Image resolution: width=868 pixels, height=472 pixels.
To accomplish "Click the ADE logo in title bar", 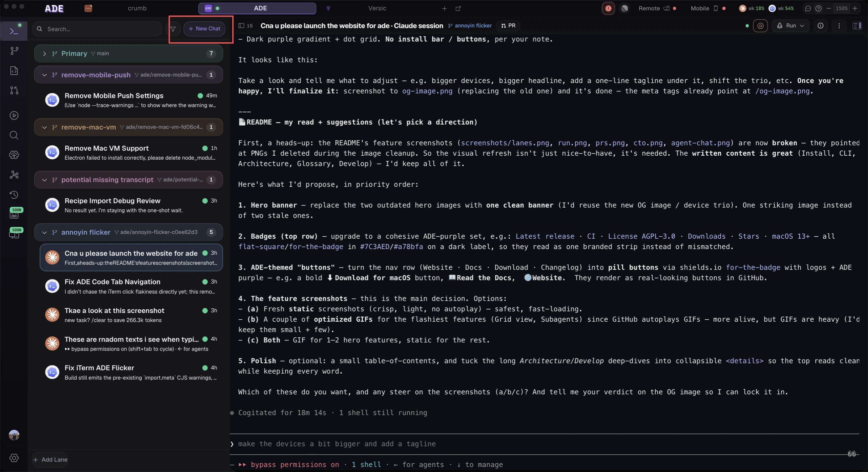I will pyautogui.click(x=54, y=9).
